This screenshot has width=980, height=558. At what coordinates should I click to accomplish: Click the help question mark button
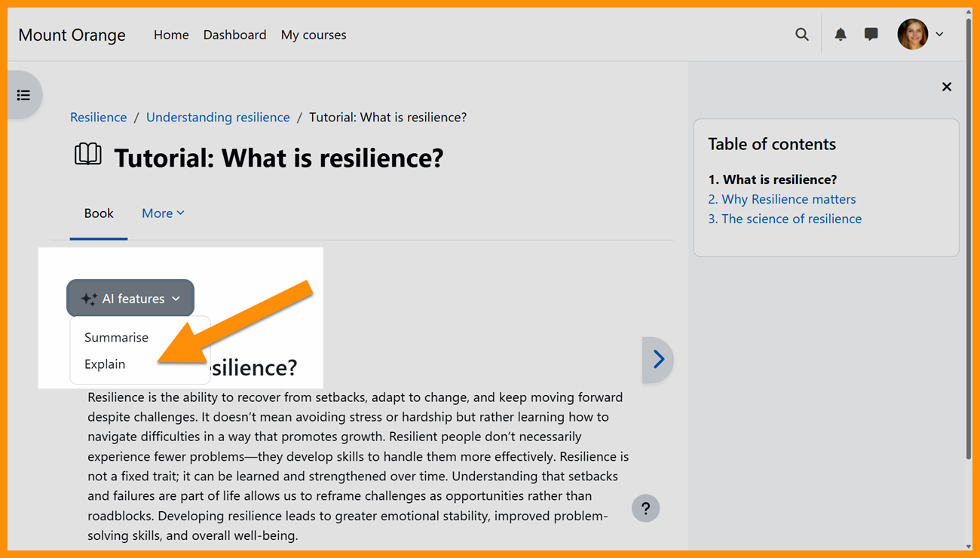pos(645,508)
